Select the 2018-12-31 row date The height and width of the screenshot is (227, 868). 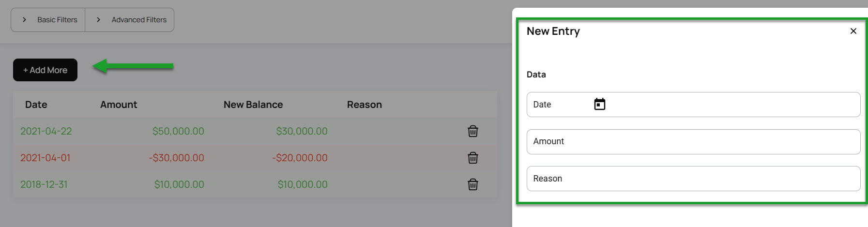(x=44, y=184)
